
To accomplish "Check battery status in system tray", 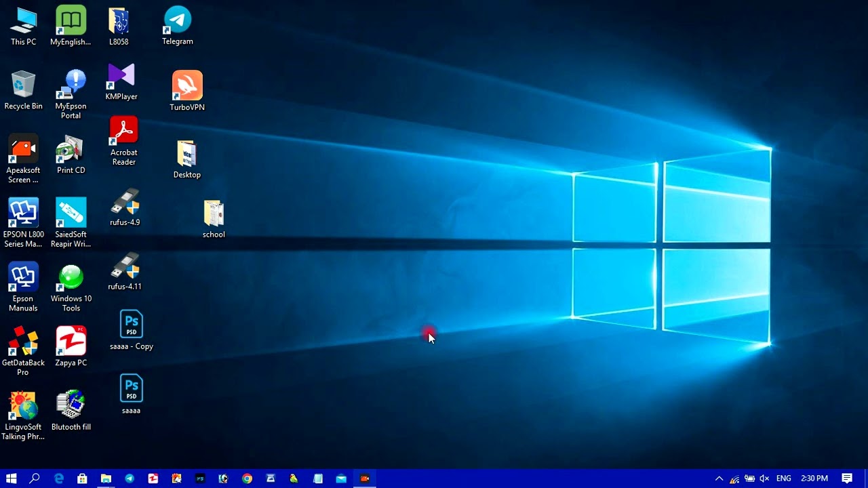I will [749, 479].
